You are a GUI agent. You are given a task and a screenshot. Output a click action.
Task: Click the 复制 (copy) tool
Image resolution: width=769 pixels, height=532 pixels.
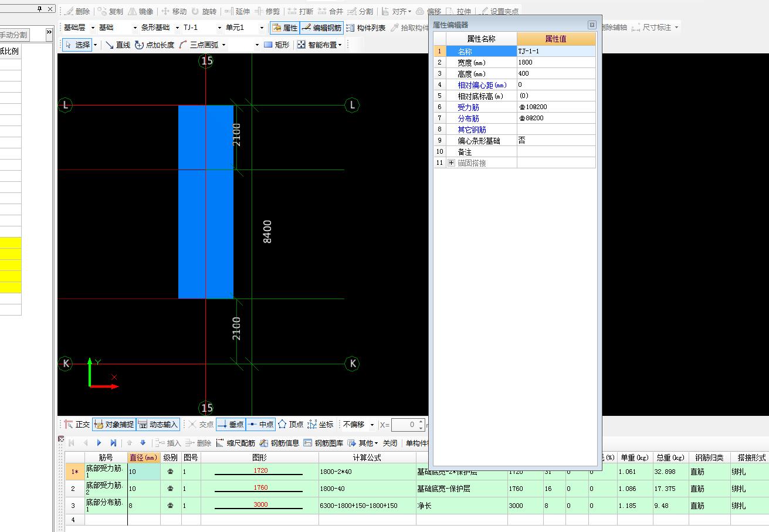point(110,11)
